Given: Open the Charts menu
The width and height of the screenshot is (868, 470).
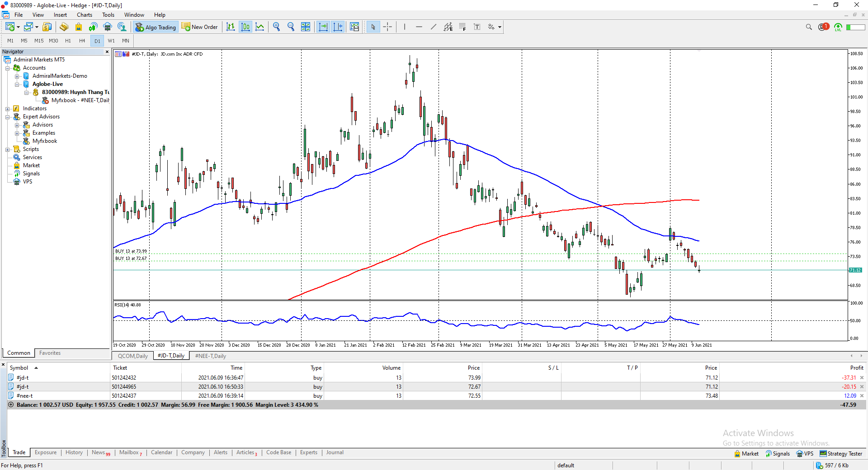Looking at the screenshot, I should pos(84,15).
